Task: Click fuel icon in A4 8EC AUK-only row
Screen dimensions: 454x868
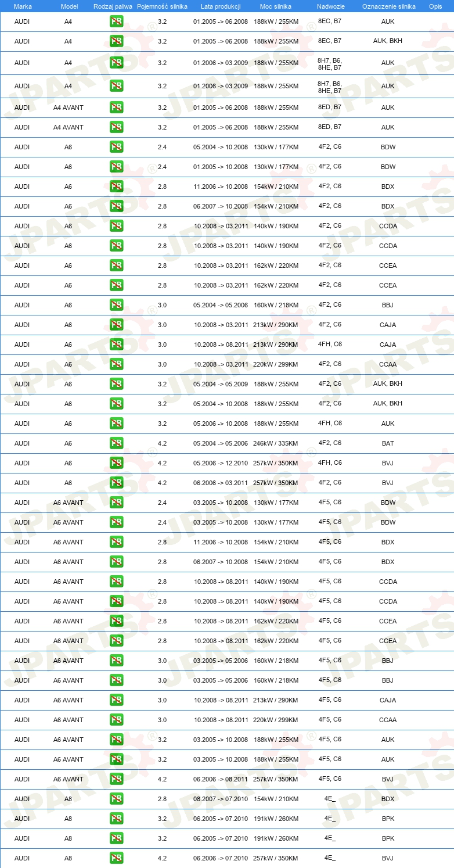Action: coord(116,21)
